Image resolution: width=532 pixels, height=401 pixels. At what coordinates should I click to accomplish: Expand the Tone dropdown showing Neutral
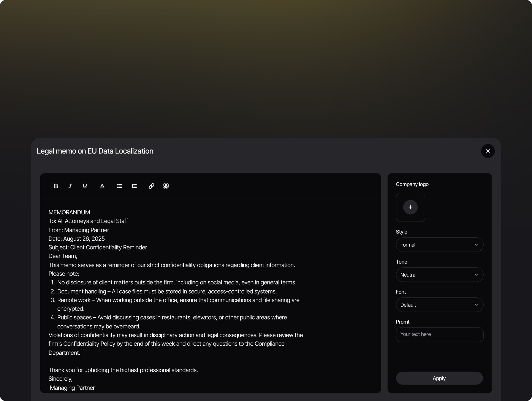point(439,275)
